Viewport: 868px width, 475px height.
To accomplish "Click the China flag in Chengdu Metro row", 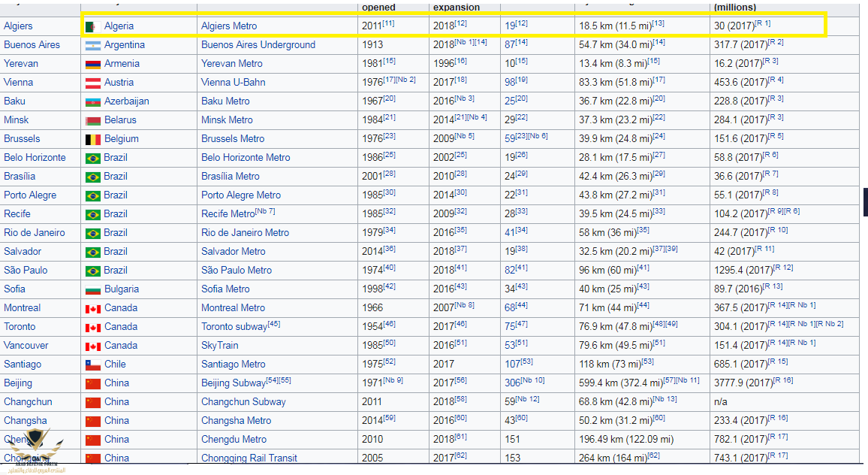I will tap(92, 440).
